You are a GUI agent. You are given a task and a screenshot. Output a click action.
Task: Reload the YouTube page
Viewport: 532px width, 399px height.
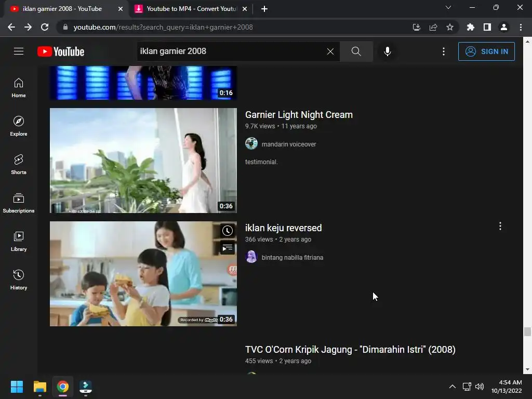tap(45, 27)
